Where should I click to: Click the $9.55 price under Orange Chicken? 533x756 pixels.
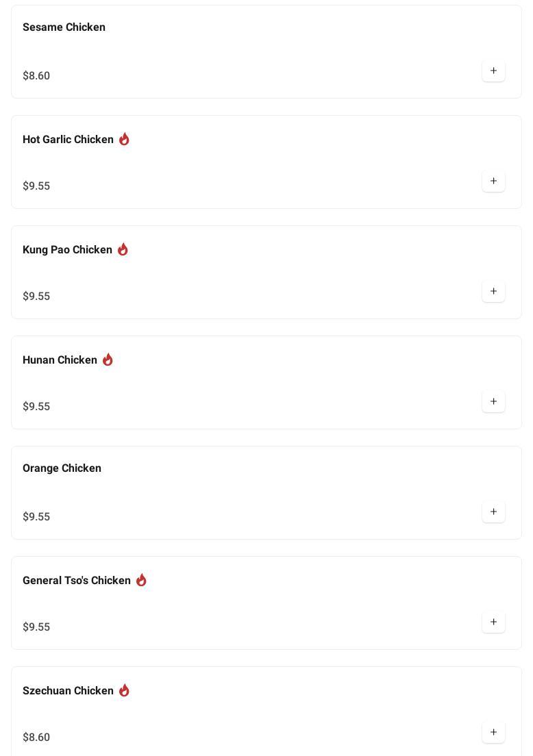pos(36,517)
